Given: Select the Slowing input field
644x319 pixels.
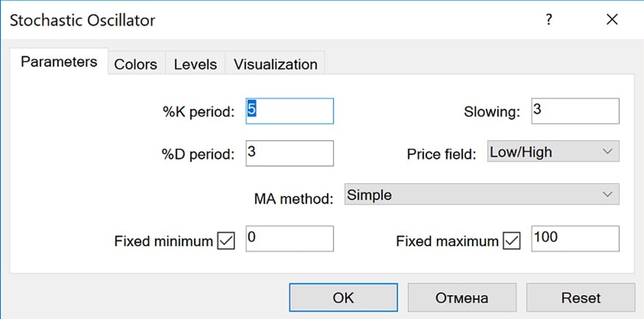Looking at the screenshot, I should pyautogui.click(x=575, y=111).
